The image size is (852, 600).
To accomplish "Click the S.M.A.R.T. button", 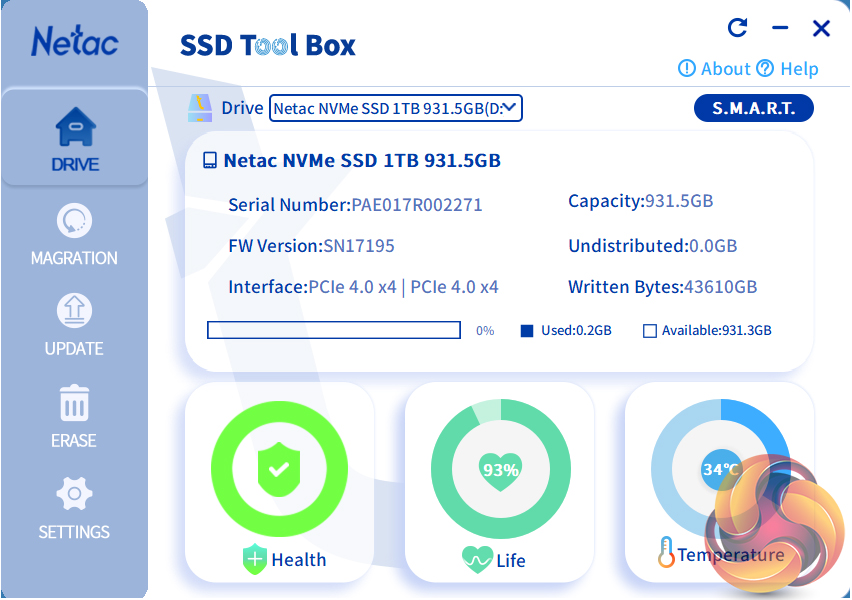I will pos(754,108).
